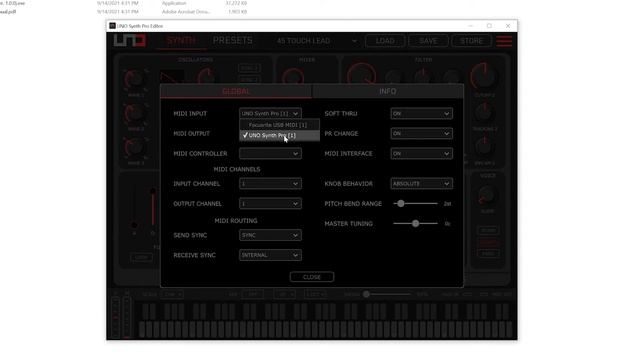Open the RECEIVE SYNC dropdown
640x360 pixels.
tap(270, 255)
